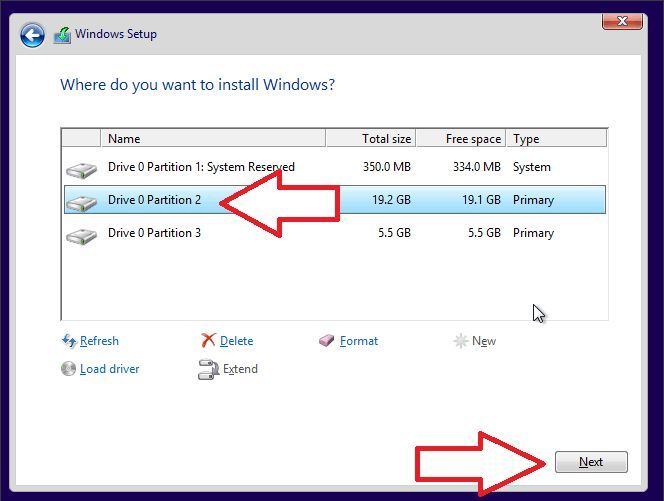Format the selected partition
This screenshot has height=501, width=664.
coord(359,341)
